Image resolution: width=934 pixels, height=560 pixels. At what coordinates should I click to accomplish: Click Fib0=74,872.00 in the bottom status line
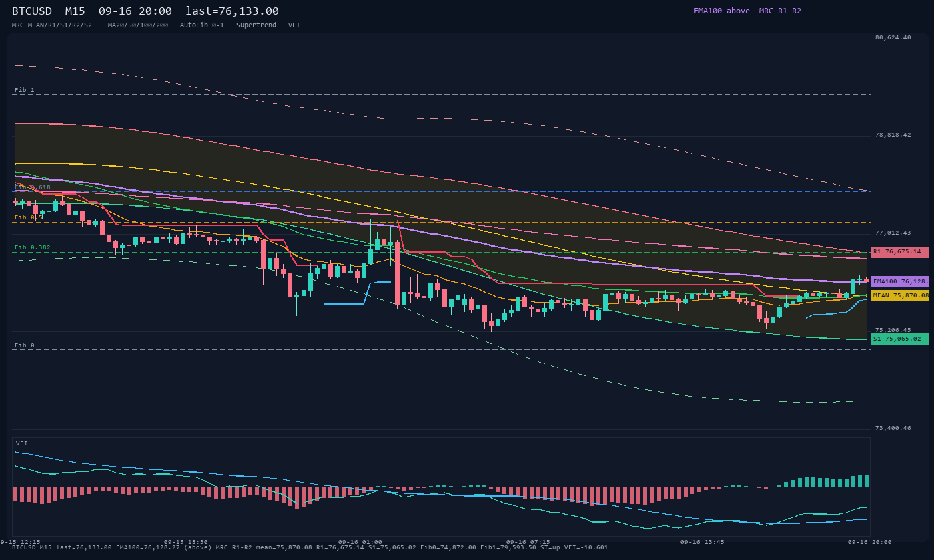(448, 547)
